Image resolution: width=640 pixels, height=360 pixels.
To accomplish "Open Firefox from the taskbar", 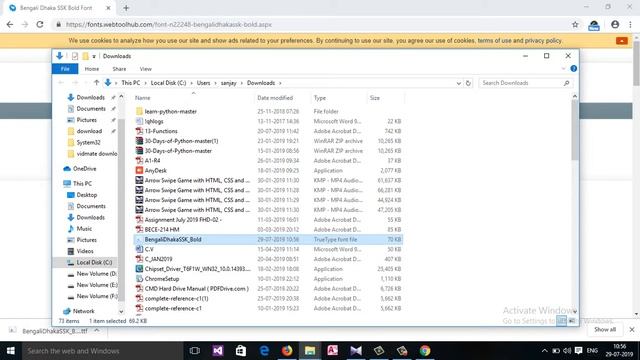I will pos(287,351).
